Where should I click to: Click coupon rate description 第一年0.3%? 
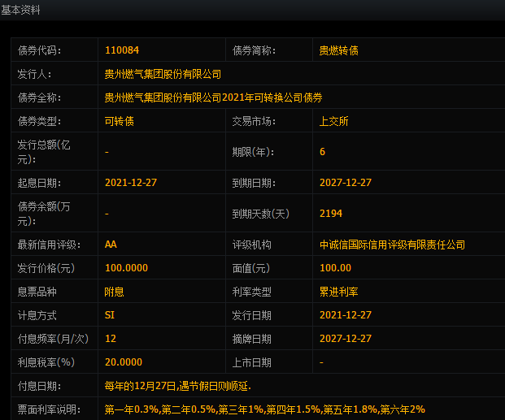132,409
